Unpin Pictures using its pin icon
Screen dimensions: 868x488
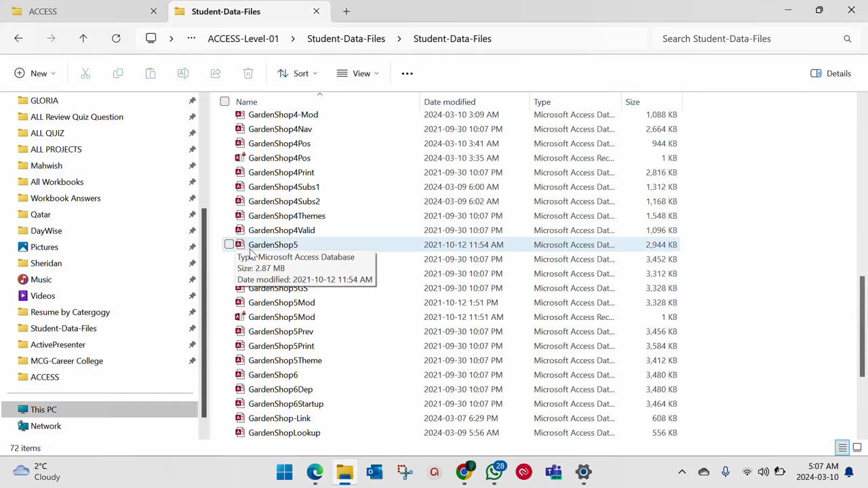[192, 247]
